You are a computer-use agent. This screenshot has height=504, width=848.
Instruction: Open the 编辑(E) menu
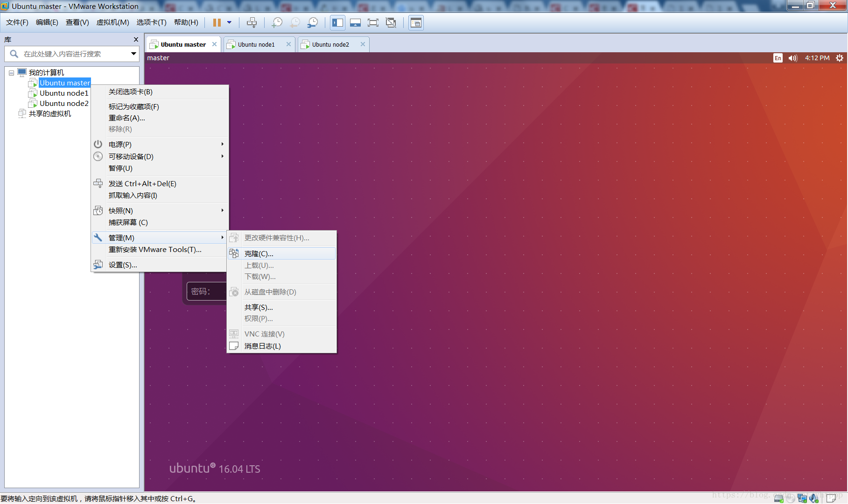coord(47,22)
